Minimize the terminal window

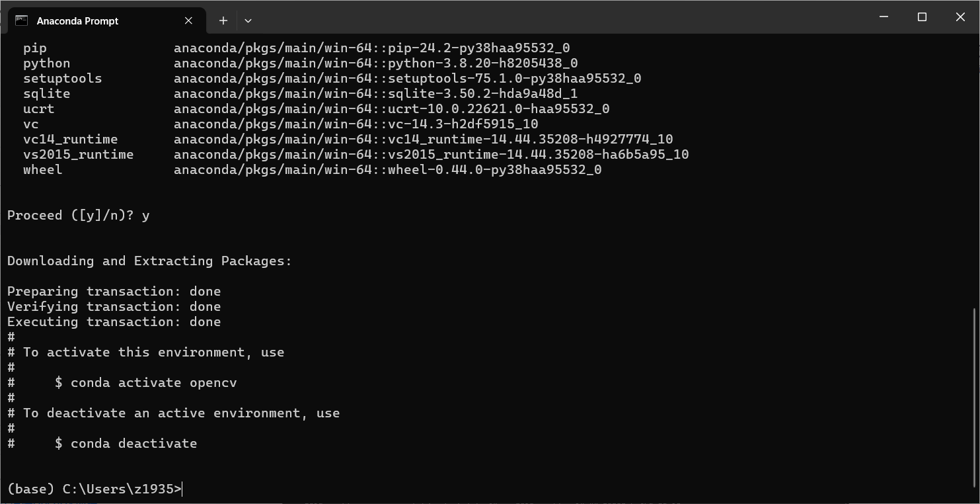(884, 17)
